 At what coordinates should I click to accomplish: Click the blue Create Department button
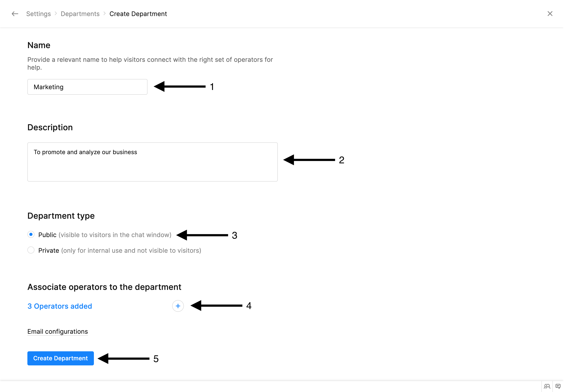coord(61,358)
